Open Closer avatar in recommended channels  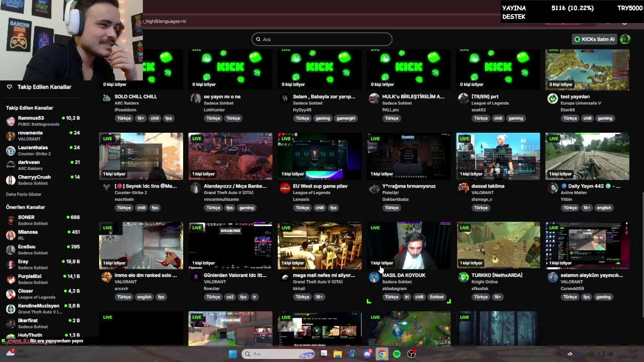click(11, 294)
